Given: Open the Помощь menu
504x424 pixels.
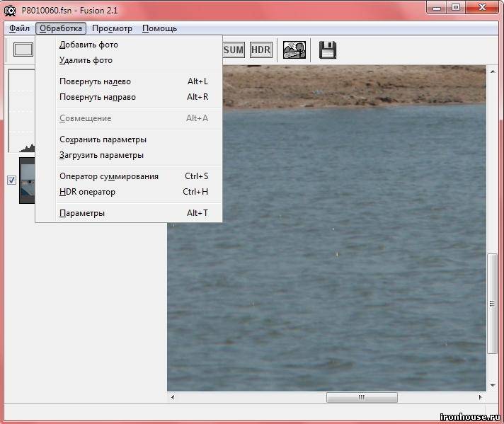Looking at the screenshot, I should (x=159, y=28).
